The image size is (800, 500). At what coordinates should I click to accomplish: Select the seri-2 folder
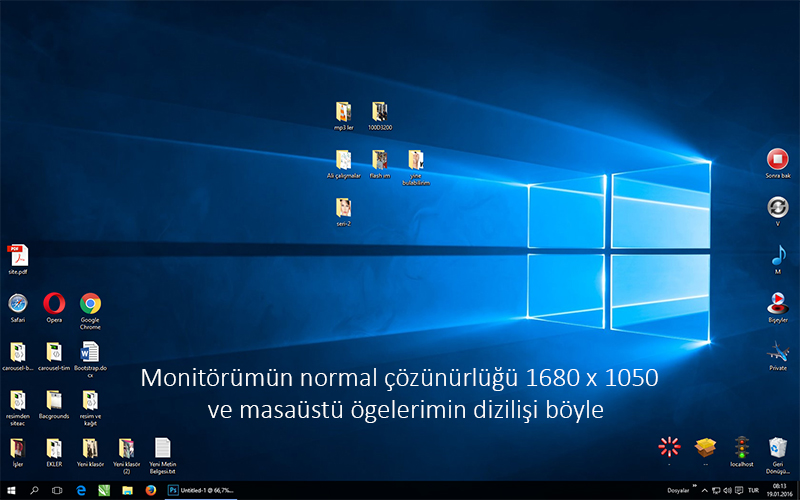pyautogui.click(x=343, y=211)
